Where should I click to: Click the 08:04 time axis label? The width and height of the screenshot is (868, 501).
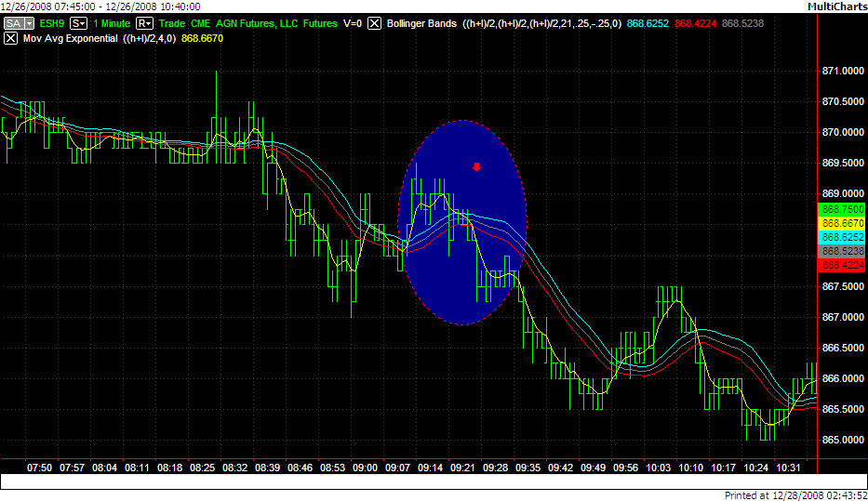coord(104,468)
